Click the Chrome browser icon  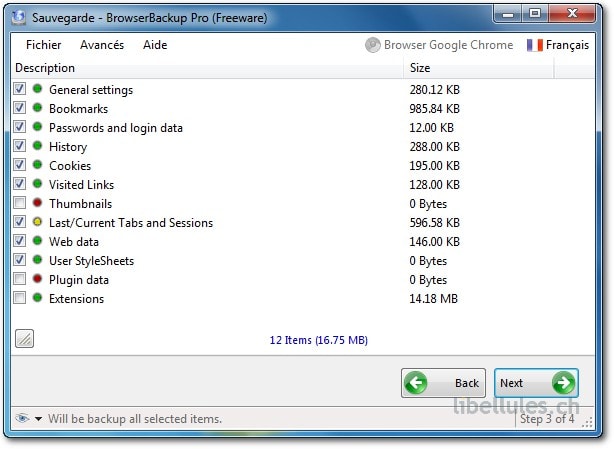pos(373,45)
